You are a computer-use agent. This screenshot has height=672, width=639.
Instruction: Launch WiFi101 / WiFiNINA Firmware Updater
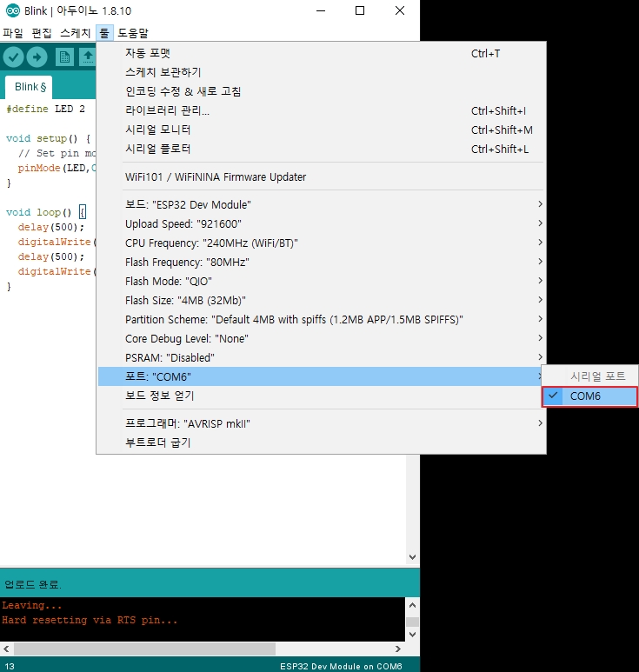click(322, 176)
